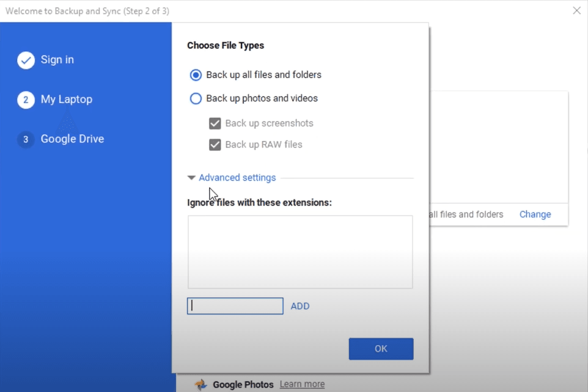Open the Learn more link
The image size is (588, 392).
point(302,385)
